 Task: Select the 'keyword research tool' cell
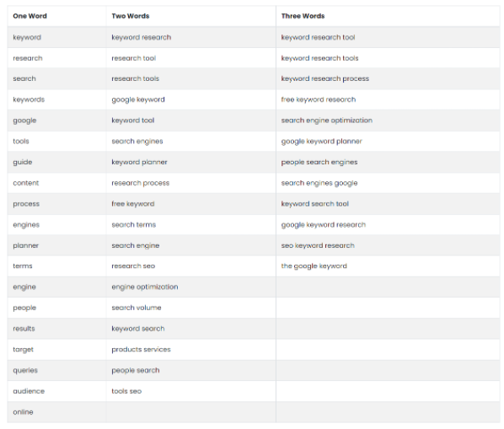coord(318,37)
